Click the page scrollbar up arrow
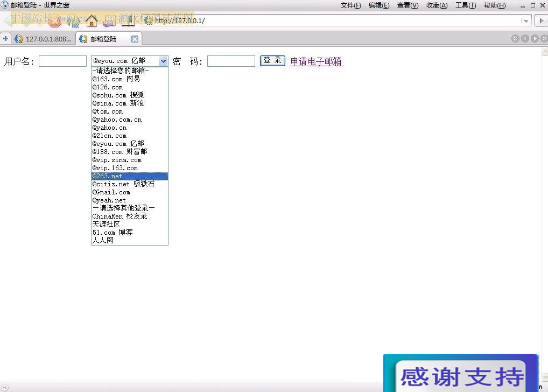The height and width of the screenshot is (392, 548). (x=545, y=52)
